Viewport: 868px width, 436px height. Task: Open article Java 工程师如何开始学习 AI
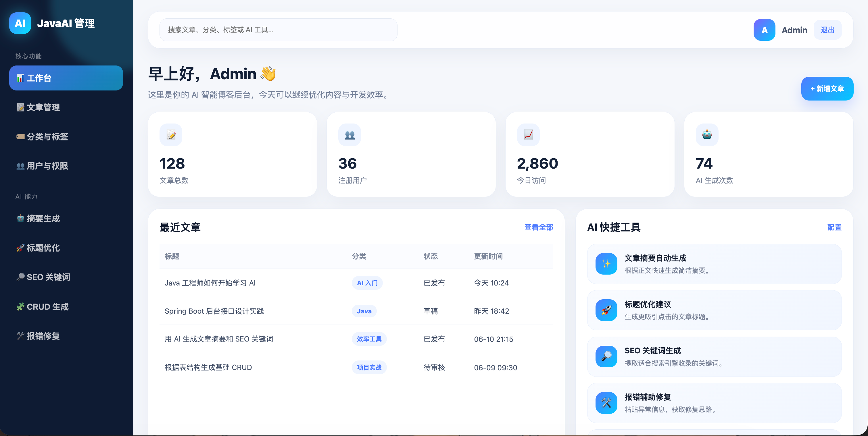210,283
